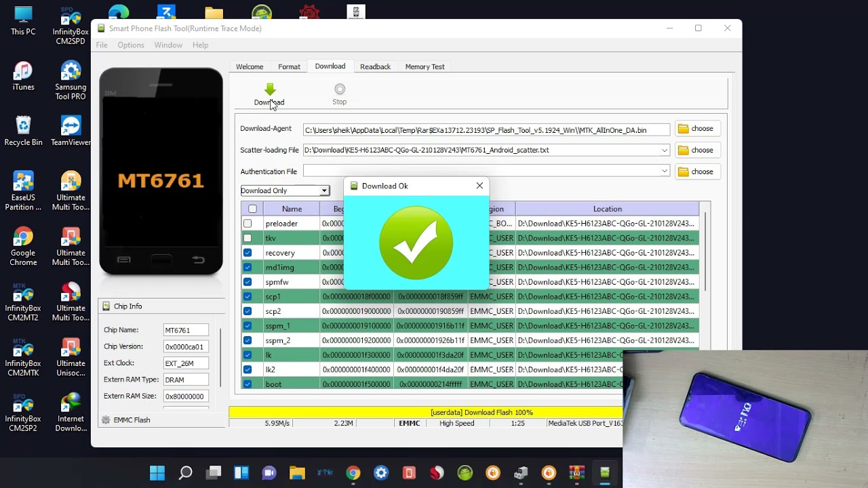Check the preloader partition checkbox
Viewport: 868px width, 488px height.
[248, 223]
